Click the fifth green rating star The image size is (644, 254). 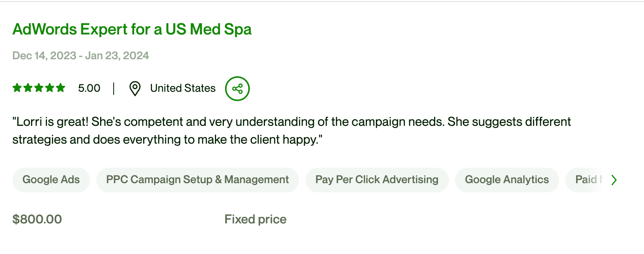pos(61,88)
